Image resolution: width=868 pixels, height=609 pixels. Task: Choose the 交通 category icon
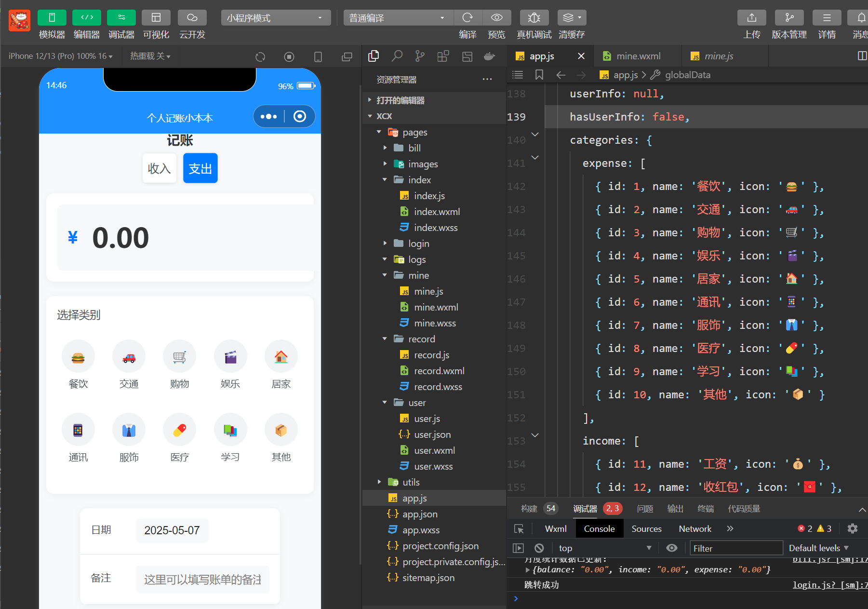129,357
